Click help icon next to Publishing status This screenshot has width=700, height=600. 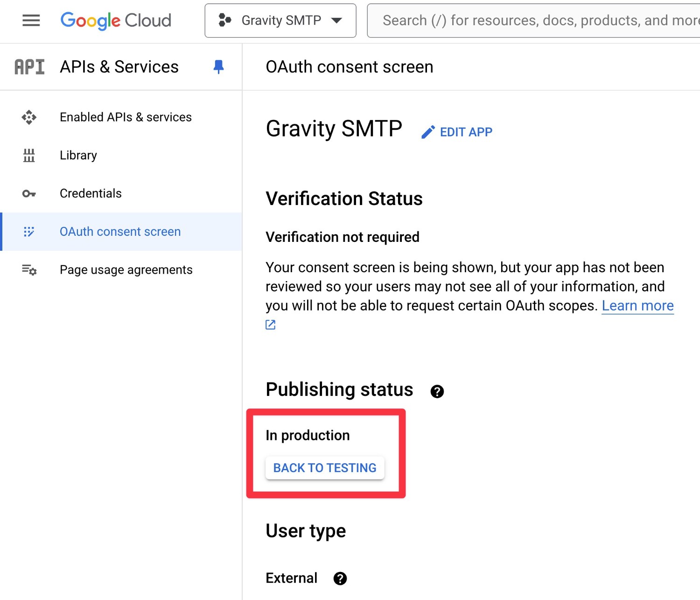[x=437, y=391]
